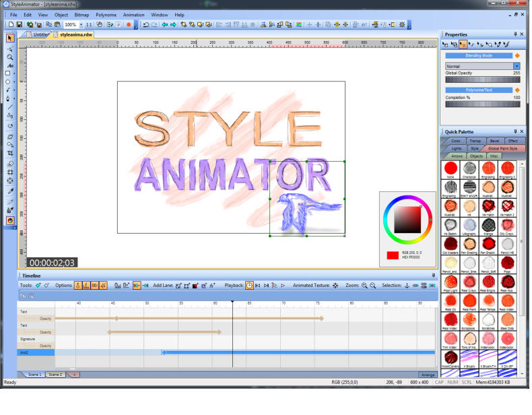
Task: Click the Arrange button
Action: click(x=428, y=375)
